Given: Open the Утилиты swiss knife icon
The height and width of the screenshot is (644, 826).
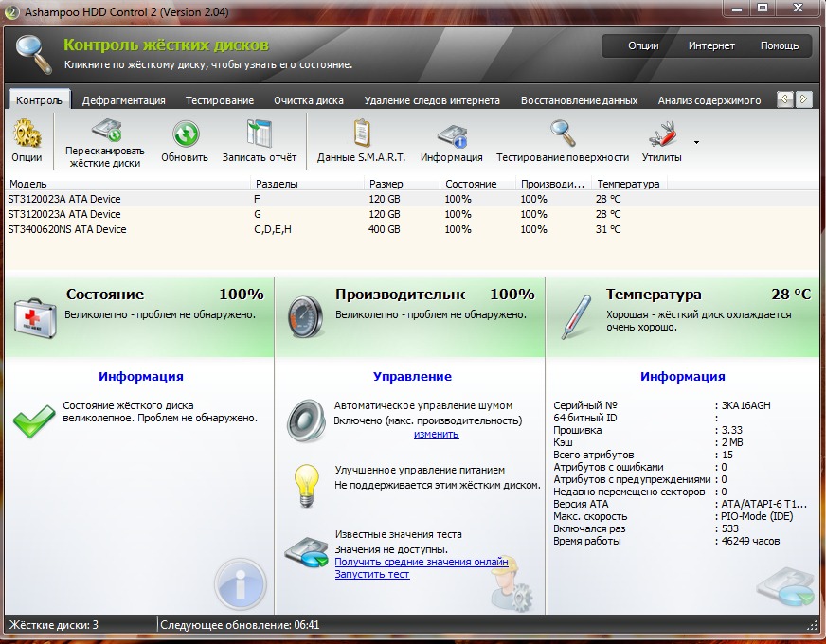Looking at the screenshot, I should (662, 134).
